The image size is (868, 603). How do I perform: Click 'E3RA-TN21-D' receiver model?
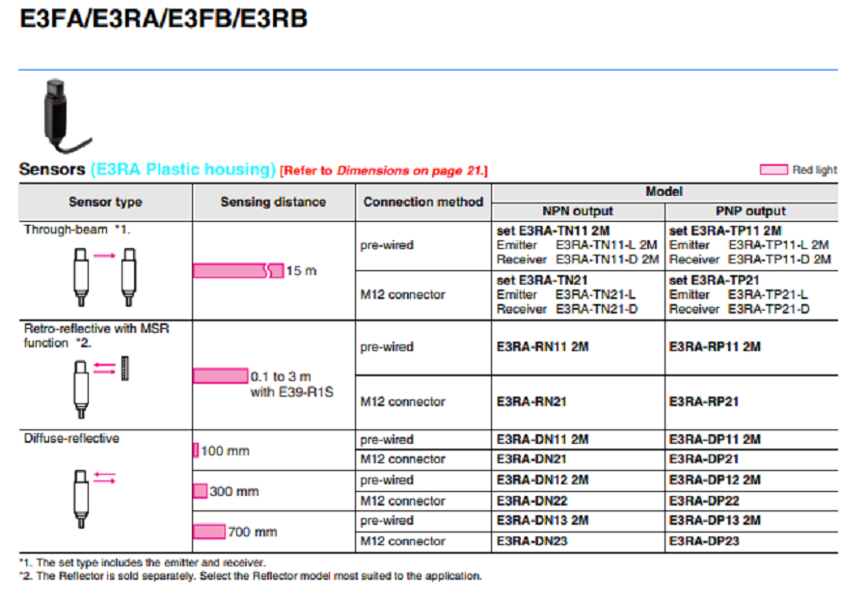(x=597, y=309)
